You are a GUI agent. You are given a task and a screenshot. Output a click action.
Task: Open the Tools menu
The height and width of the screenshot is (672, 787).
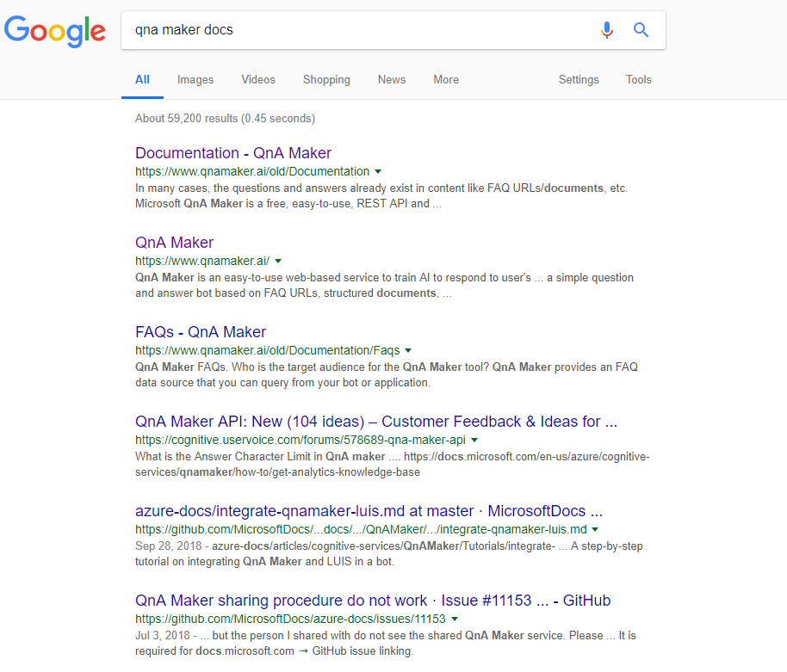click(x=638, y=79)
